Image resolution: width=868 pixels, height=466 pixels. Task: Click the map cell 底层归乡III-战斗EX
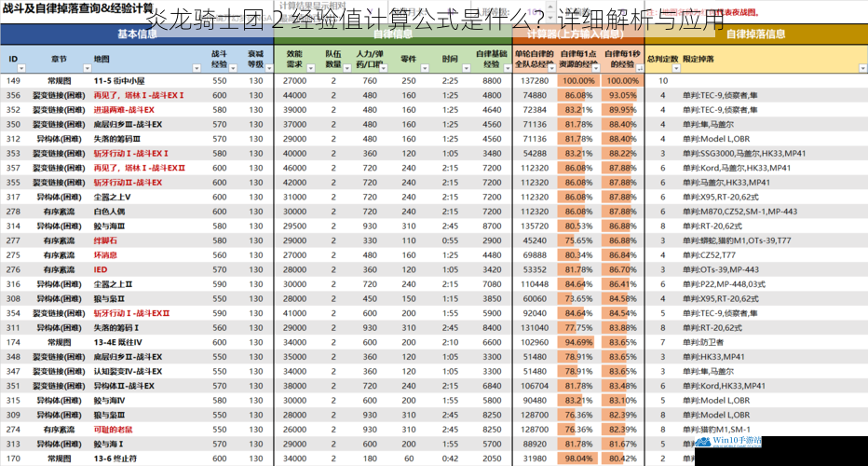click(x=128, y=124)
